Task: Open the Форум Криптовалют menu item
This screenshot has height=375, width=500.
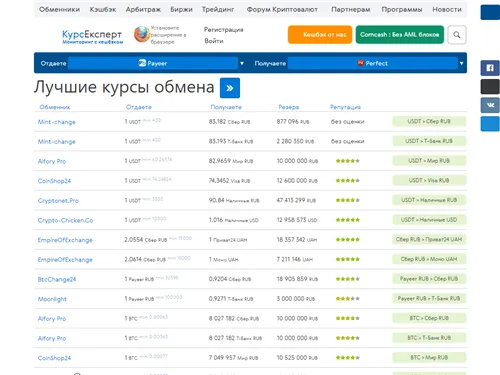Action: pos(282,9)
